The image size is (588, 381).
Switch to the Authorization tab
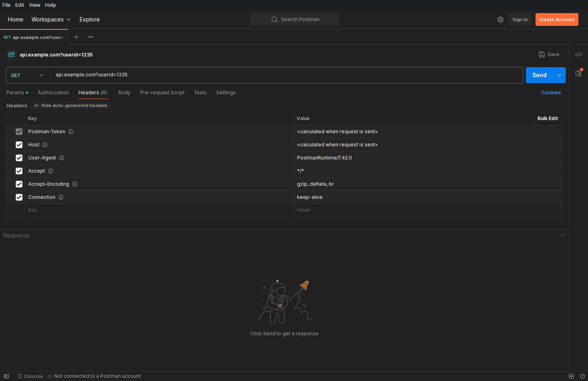pos(53,93)
